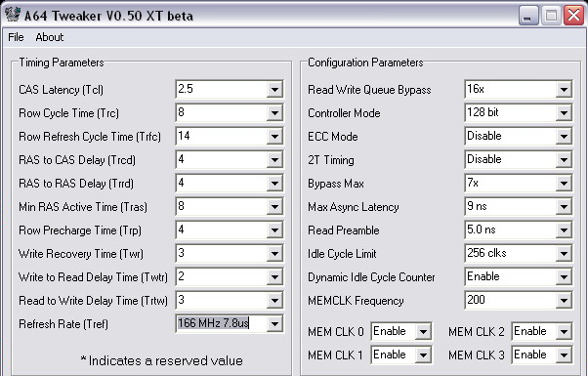This screenshot has width=588, height=376.
Task: Expand the Row Cycle Time (Trc) dropdown
Action: coord(274,113)
